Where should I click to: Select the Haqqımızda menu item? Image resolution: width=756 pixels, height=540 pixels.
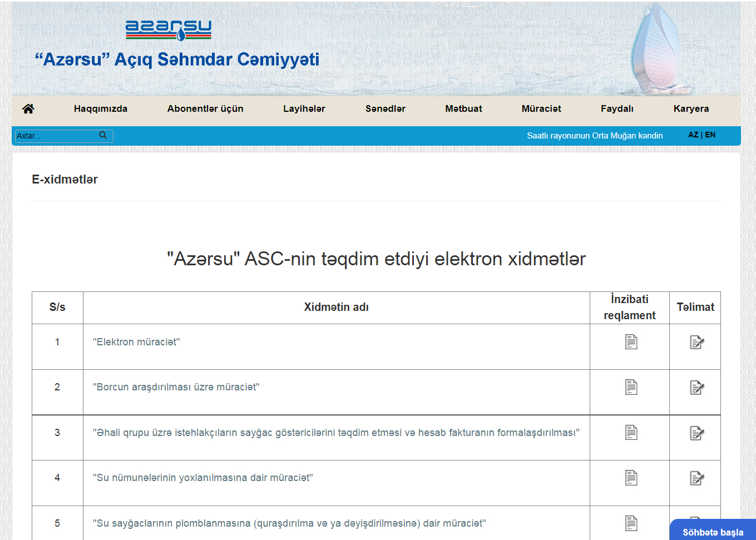click(x=101, y=108)
